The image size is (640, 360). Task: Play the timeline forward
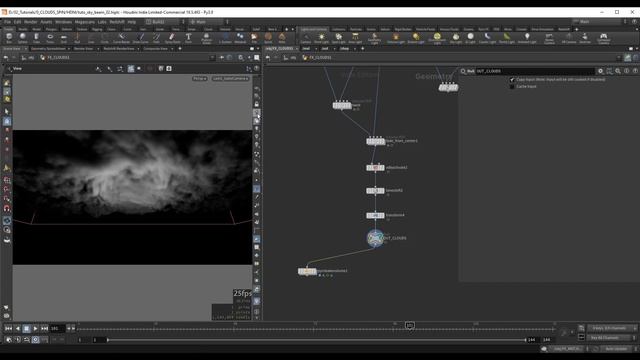coord(36,328)
